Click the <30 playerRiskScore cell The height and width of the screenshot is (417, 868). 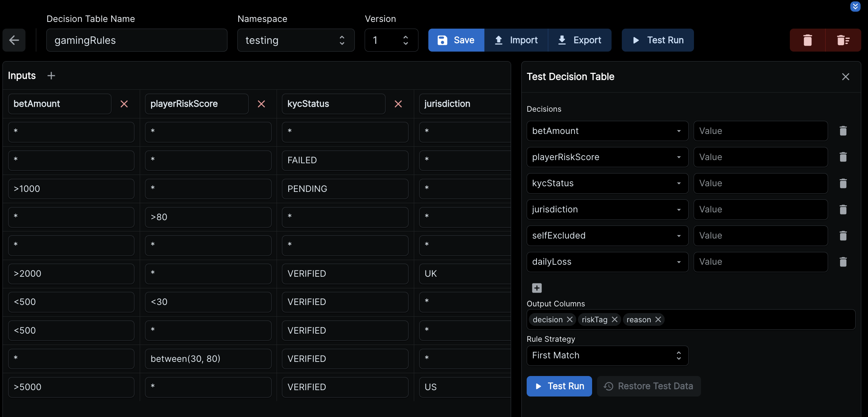click(x=208, y=302)
